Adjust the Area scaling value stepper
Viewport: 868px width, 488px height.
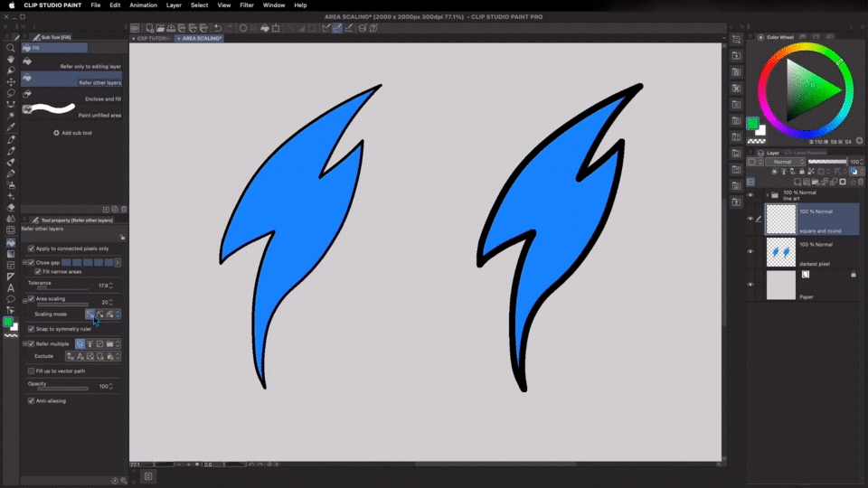[110, 303]
